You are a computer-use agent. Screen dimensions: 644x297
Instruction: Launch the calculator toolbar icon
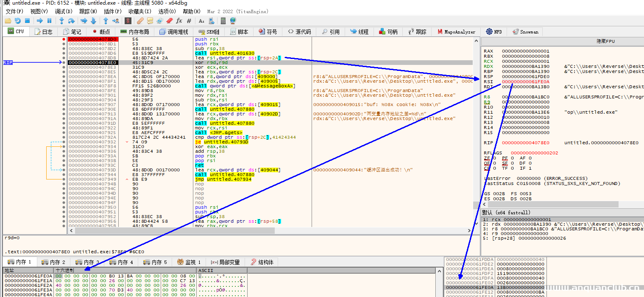tap(223, 21)
